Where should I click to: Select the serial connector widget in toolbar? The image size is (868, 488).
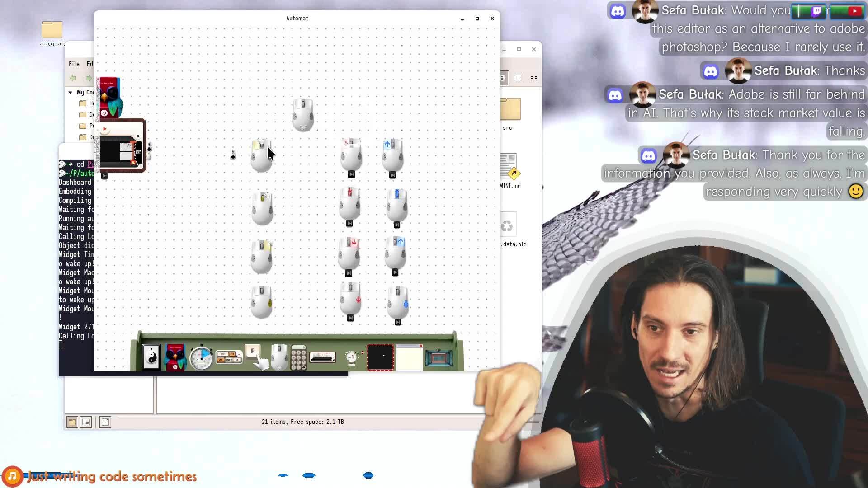323,358
